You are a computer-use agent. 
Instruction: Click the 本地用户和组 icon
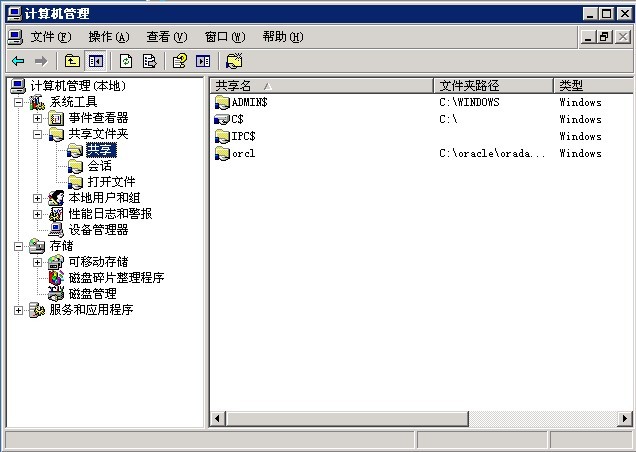[x=56, y=198]
